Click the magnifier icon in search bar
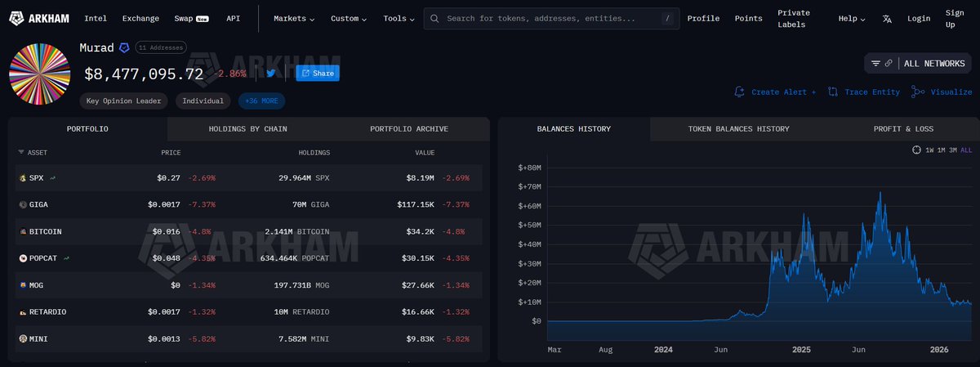980x367 pixels. tap(436, 18)
